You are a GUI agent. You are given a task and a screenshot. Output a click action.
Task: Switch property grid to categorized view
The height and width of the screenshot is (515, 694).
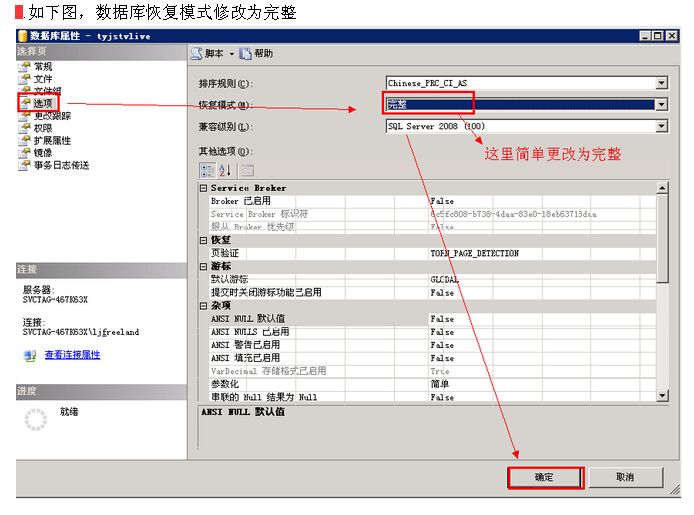click(x=207, y=170)
